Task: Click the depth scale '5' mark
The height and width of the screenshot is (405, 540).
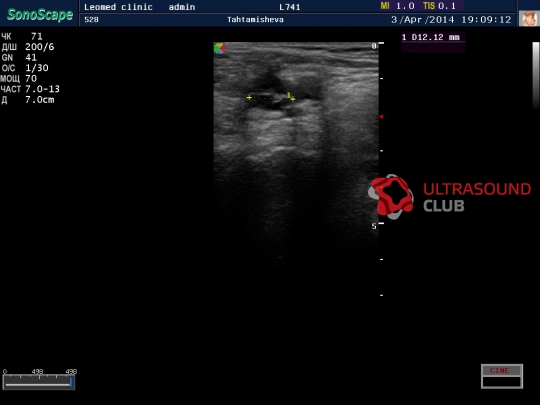Action: (374, 226)
